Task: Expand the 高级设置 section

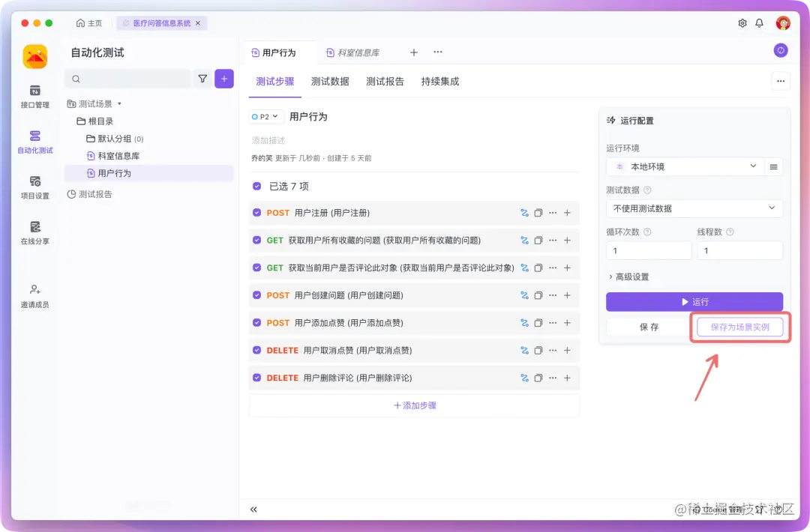Action: coord(630,276)
